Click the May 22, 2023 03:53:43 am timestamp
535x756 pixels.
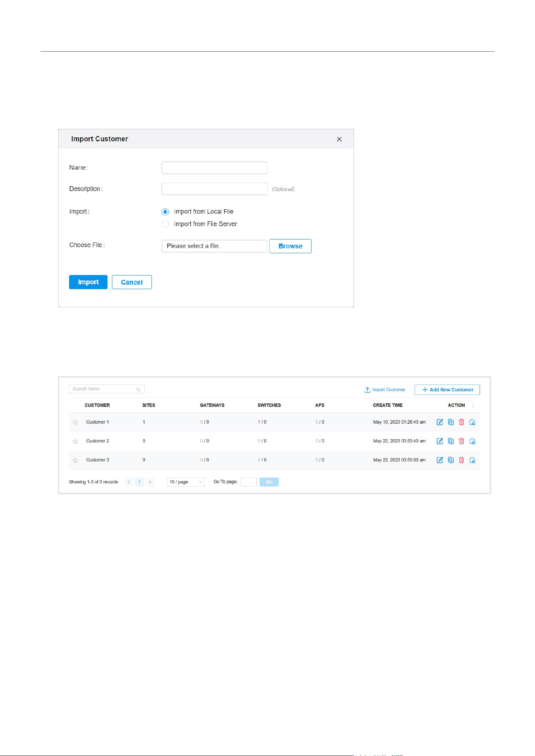pos(399,441)
